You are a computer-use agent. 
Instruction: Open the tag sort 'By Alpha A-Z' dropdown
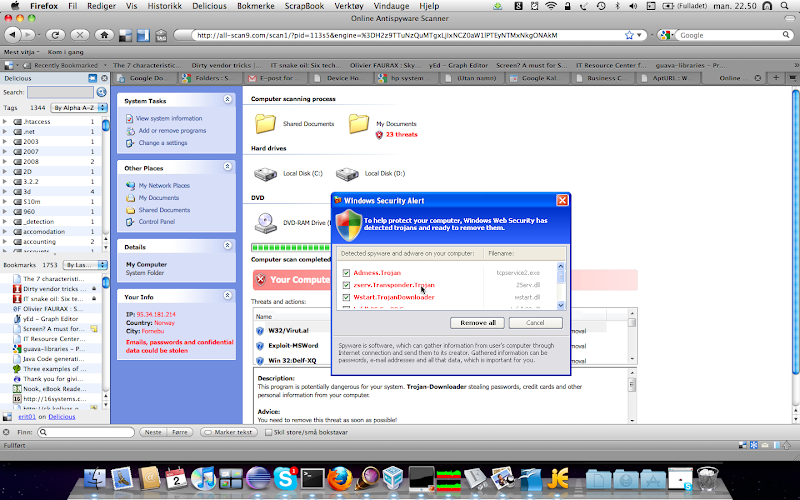pos(79,108)
